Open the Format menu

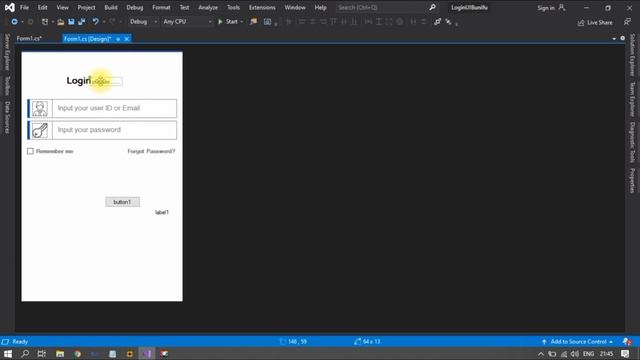point(161,7)
